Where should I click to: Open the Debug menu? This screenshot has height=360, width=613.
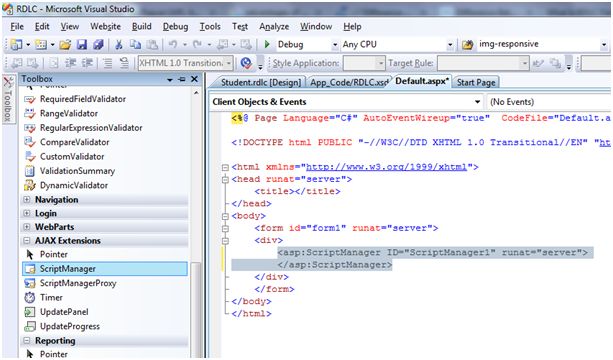(176, 27)
